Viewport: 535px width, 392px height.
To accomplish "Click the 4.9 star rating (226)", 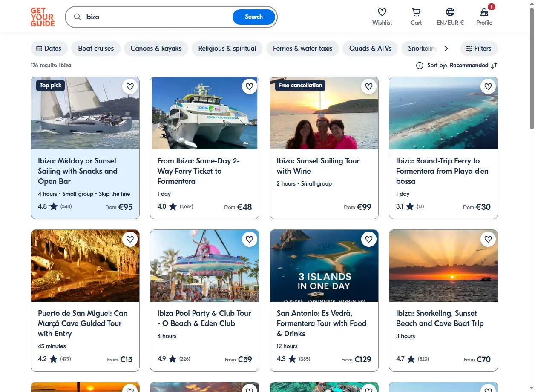I will pyautogui.click(x=174, y=359).
